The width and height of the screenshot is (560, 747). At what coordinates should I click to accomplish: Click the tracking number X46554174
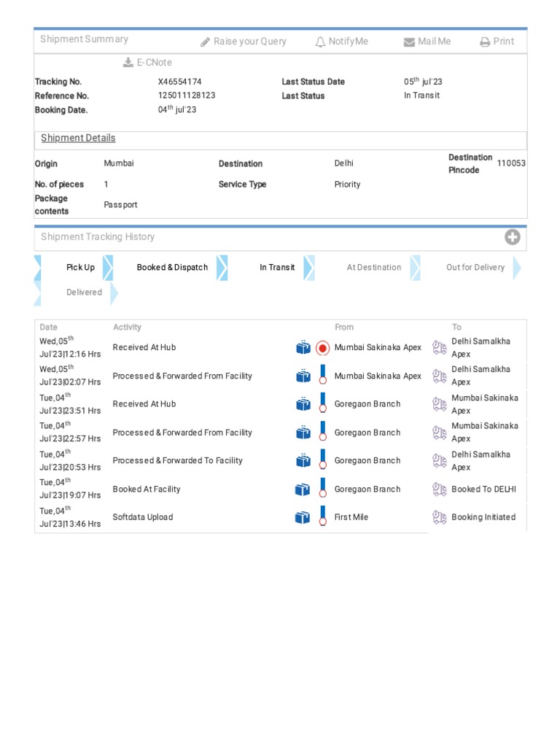tap(180, 82)
